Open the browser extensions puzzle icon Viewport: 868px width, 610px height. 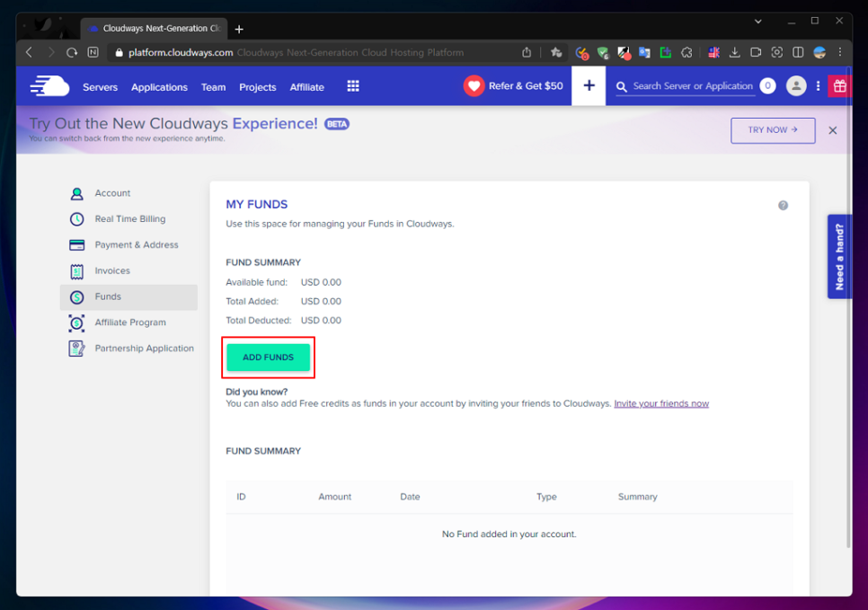click(686, 53)
